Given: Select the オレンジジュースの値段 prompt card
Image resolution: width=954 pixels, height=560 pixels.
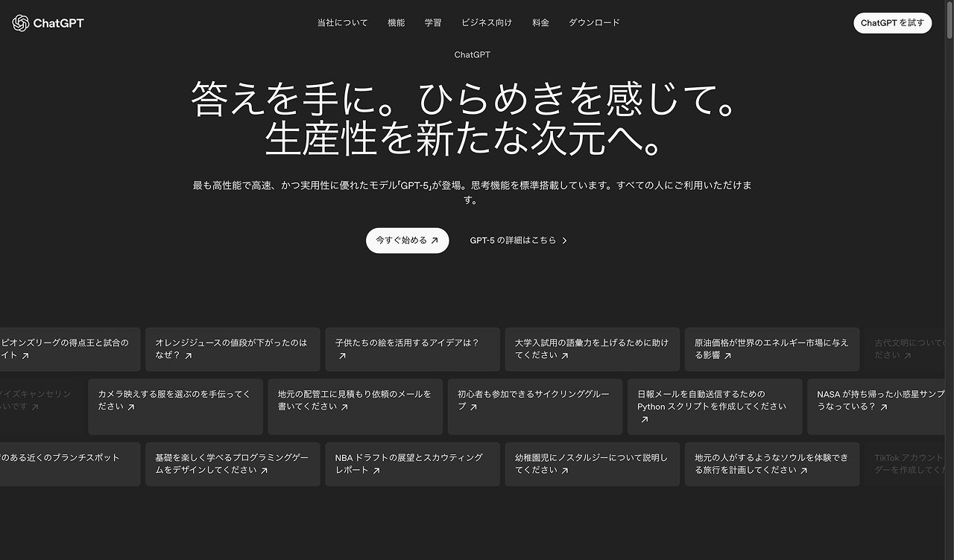Looking at the screenshot, I should click(x=233, y=349).
